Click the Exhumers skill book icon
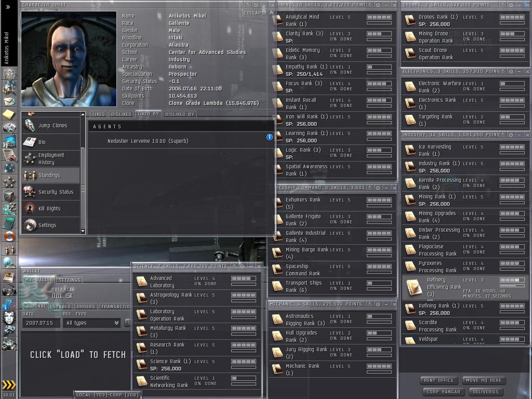Image resolution: width=532 pixels, height=399 pixels. 279,203
